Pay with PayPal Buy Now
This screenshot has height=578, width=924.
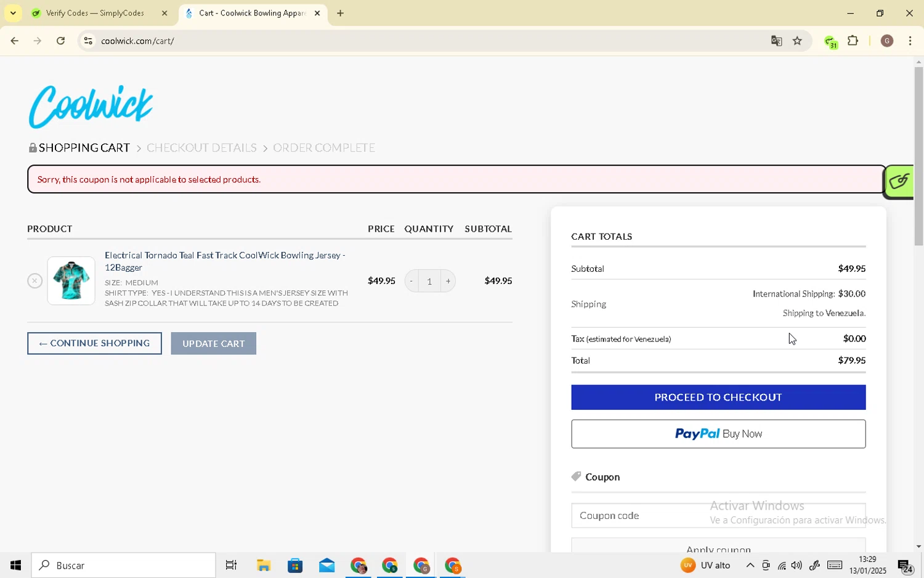coord(718,434)
